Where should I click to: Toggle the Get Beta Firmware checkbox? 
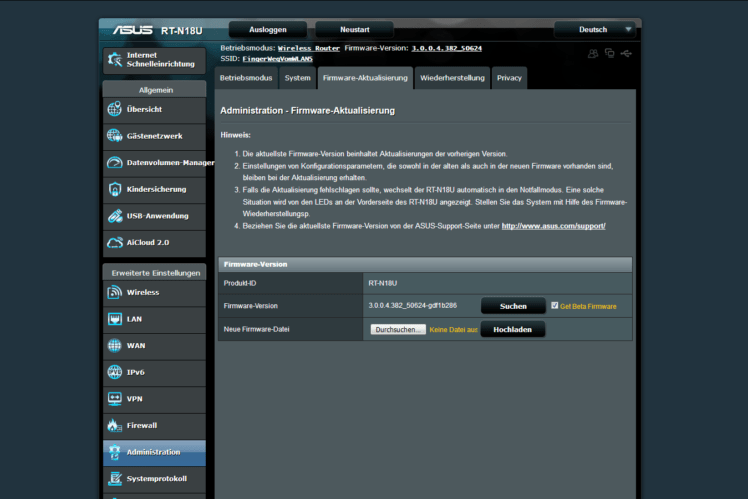pyautogui.click(x=554, y=305)
